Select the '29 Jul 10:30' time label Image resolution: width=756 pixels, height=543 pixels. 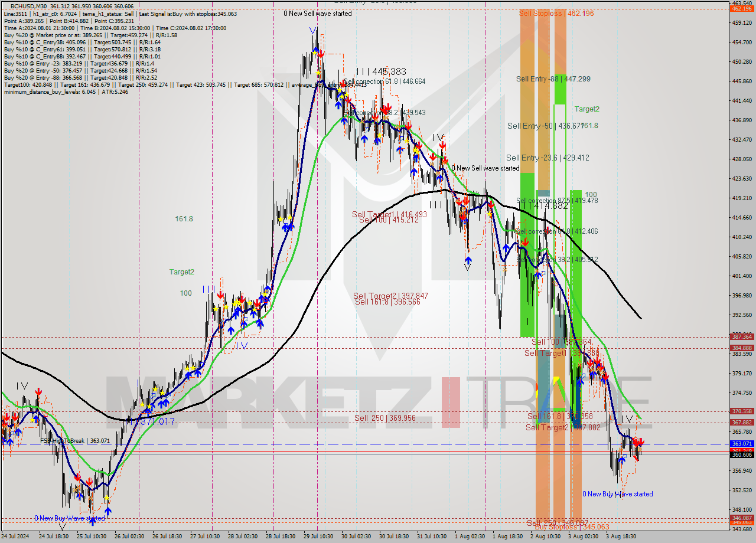coord(318,537)
